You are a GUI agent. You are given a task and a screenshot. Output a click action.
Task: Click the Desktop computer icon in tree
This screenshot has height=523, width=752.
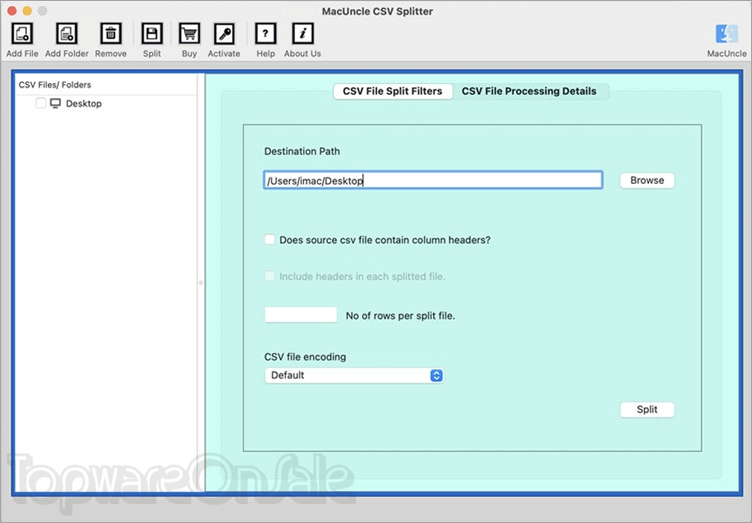[56, 103]
